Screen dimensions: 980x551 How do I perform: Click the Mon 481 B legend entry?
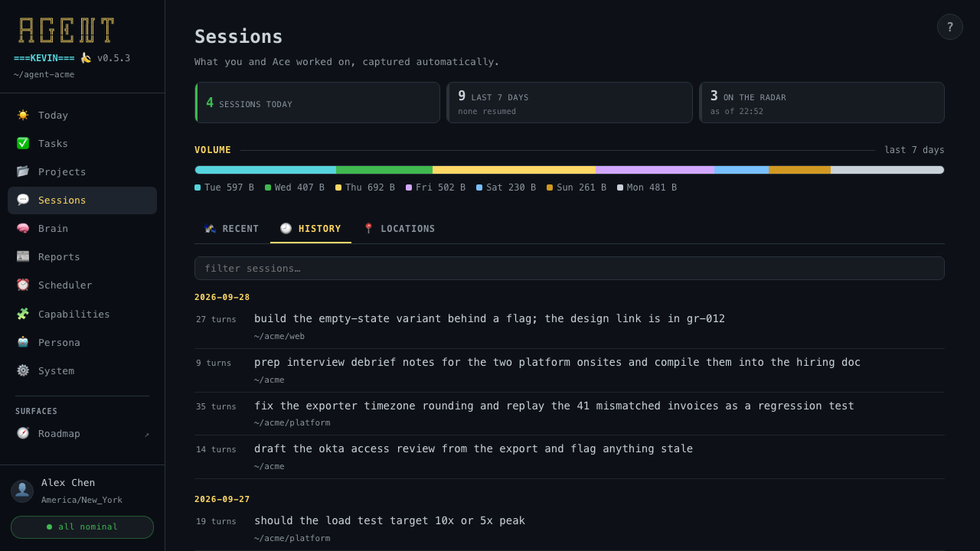point(647,187)
